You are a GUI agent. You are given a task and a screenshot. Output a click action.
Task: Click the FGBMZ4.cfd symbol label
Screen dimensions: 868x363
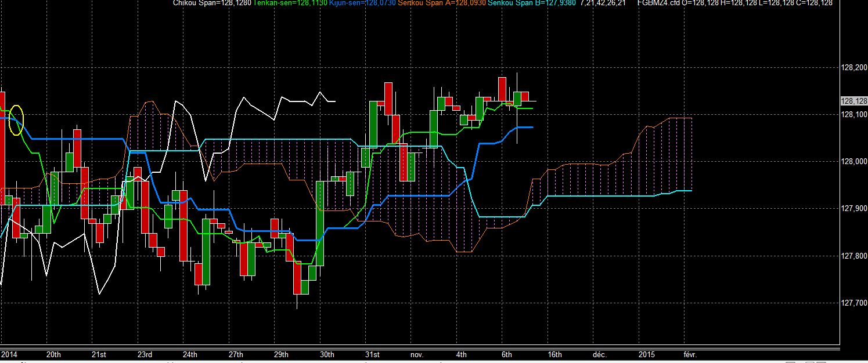point(659,3)
